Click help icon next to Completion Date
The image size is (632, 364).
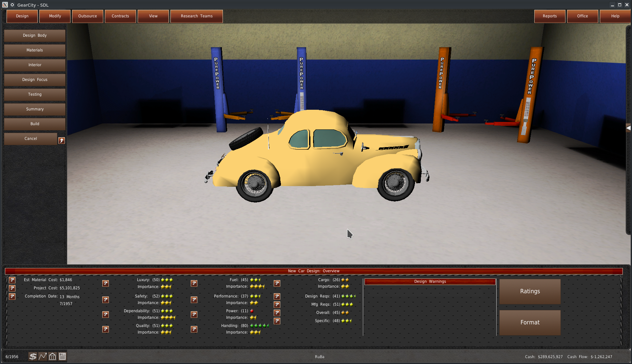tap(12, 296)
